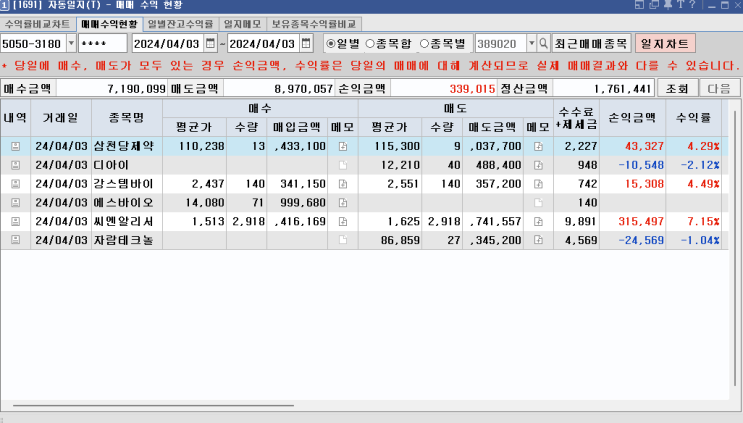The image size is (743, 423).
Task: Click the pin window icon in title bar
Action: tap(668, 5)
